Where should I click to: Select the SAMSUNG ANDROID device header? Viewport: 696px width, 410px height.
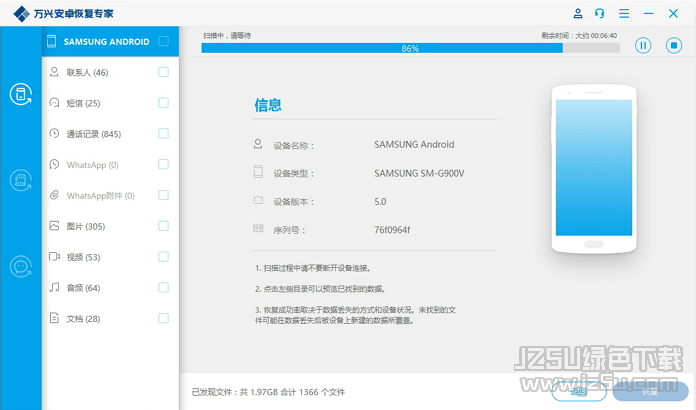(111, 41)
